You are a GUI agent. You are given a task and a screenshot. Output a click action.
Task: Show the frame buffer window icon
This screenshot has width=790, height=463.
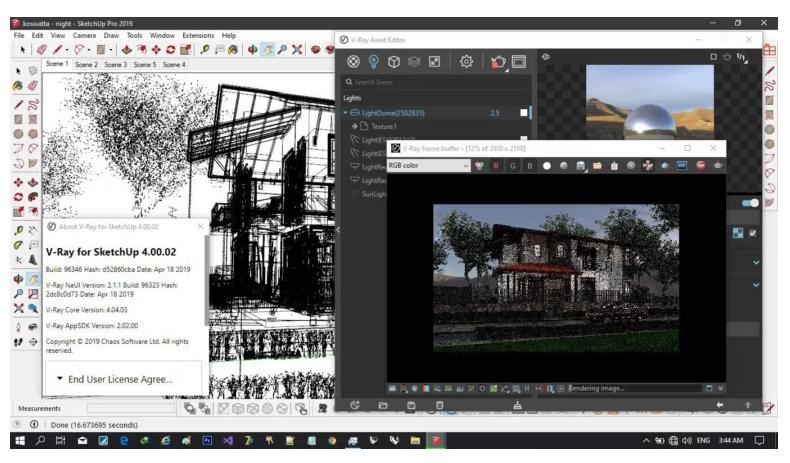pos(519,62)
